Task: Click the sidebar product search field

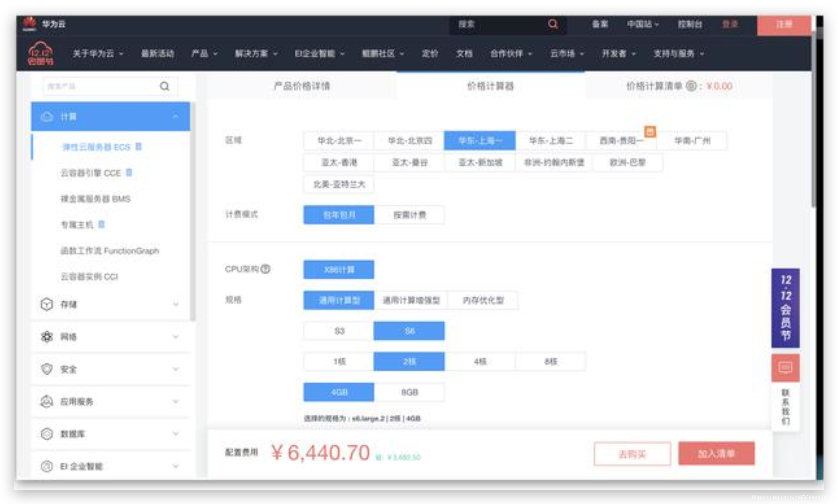Action: click(100, 86)
